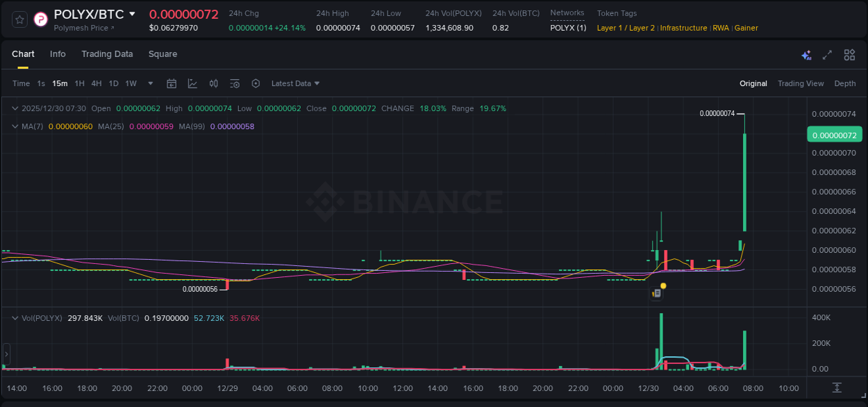The height and width of the screenshot is (407, 868).
Task: Open the layout grid widgets icon
Action: click(849, 55)
